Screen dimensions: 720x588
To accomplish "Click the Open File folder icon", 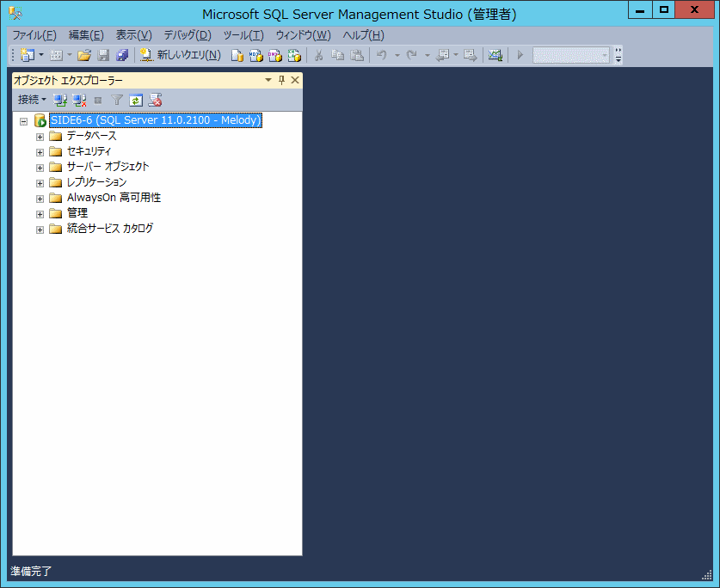I will click(84, 55).
